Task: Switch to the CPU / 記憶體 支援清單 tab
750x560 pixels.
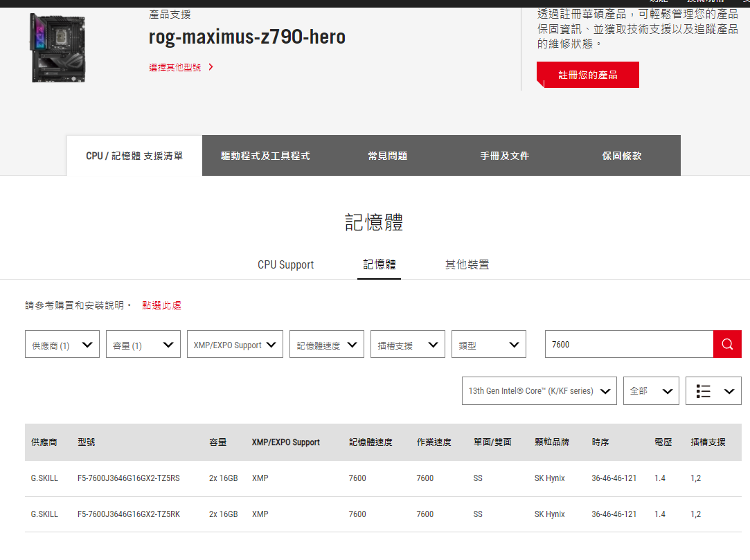Action: 134,156
